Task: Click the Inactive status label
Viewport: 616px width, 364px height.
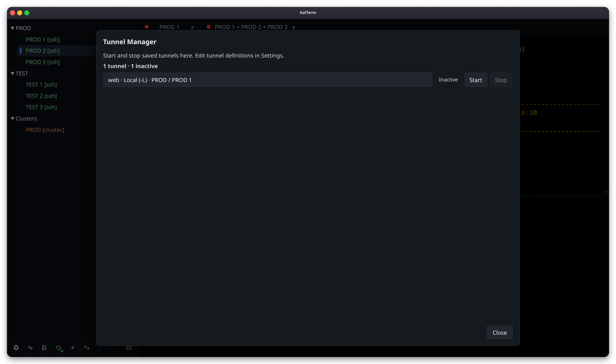Action: coord(448,80)
